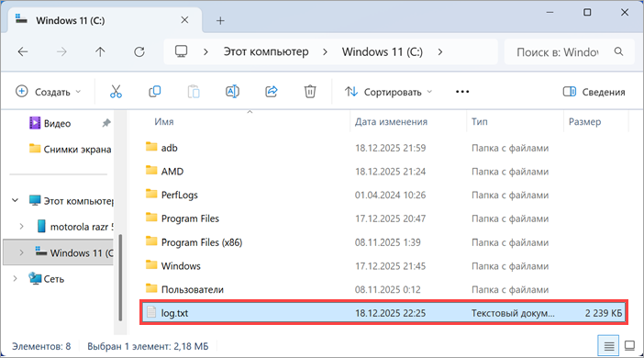Open Снимки экрана in navigation pane
This screenshot has width=644, height=358.
coord(70,150)
